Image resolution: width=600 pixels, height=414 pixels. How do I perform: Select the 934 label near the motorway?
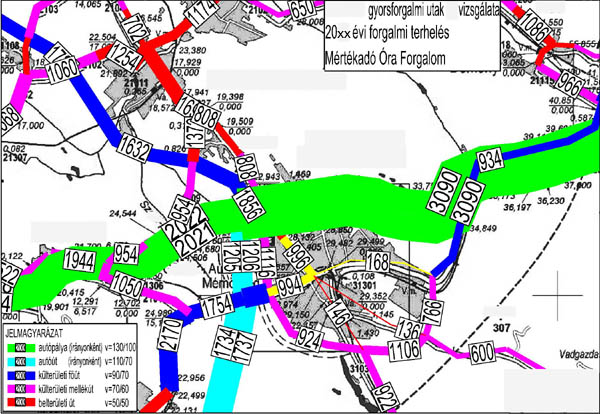coord(489,161)
